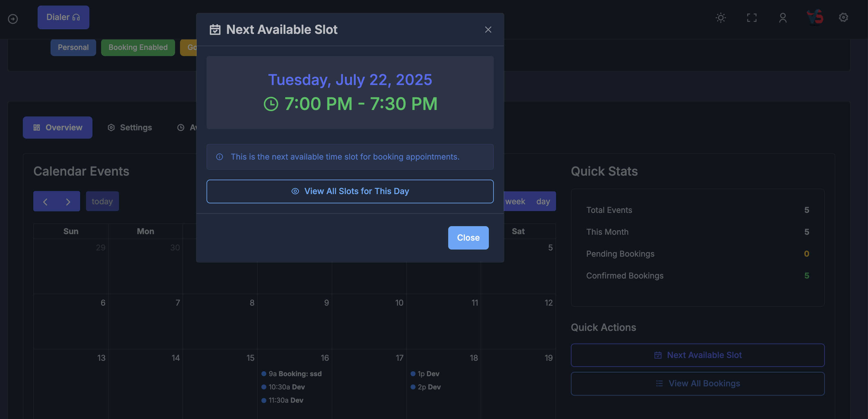Open the 1p Dev event
The width and height of the screenshot is (868, 419).
click(424, 373)
